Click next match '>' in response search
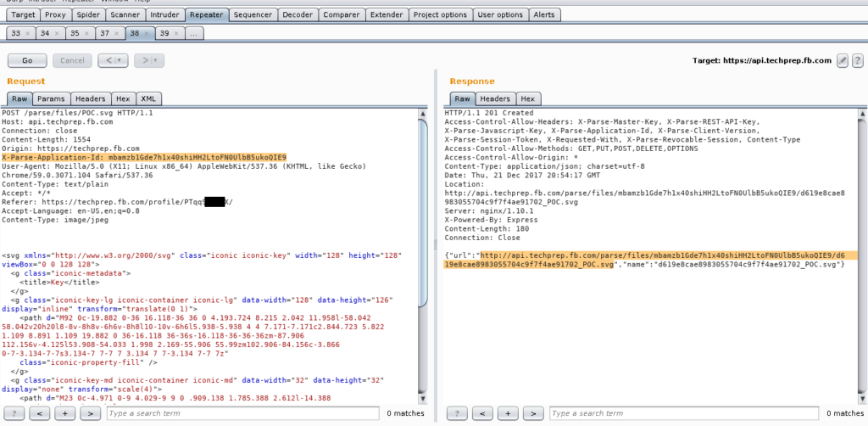 (x=532, y=413)
